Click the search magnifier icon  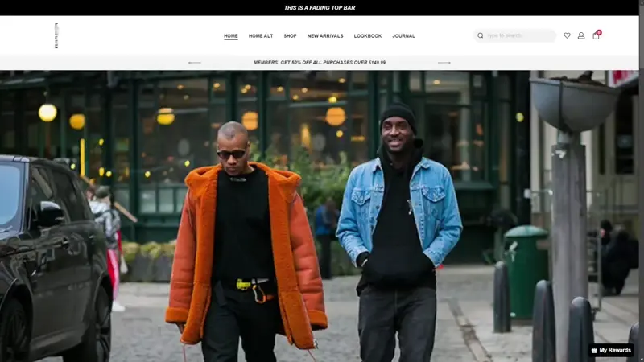481,35
